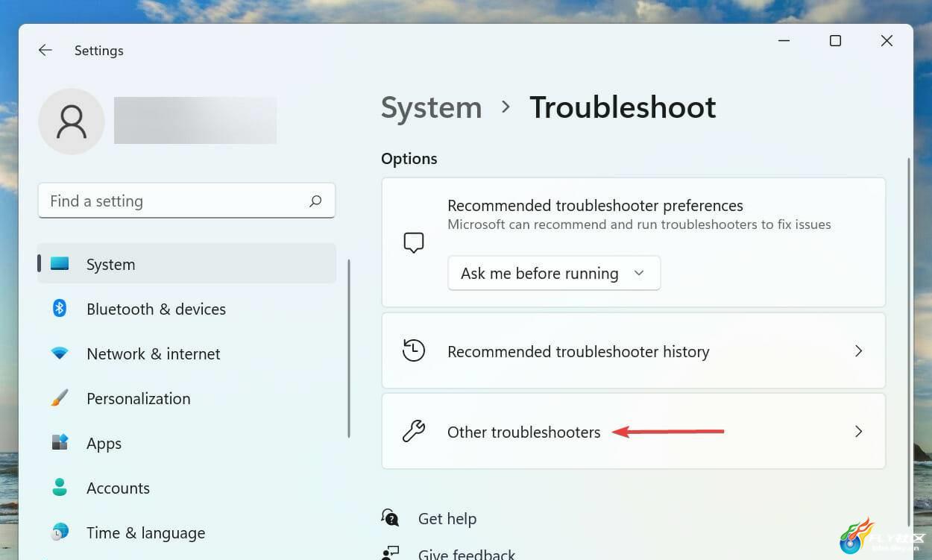932x560 pixels.
Task: Click the Accounts person icon
Action: click(60, 487)
